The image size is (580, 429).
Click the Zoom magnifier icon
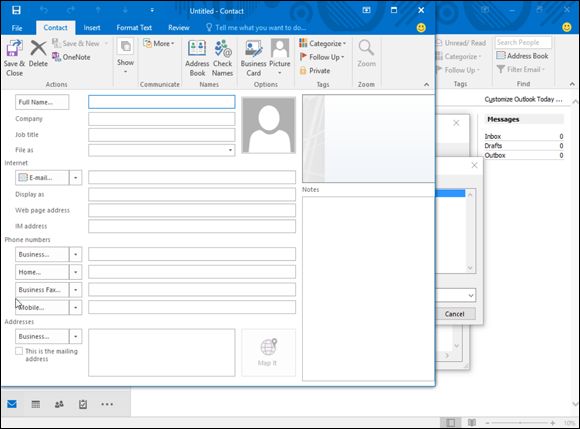366,48
